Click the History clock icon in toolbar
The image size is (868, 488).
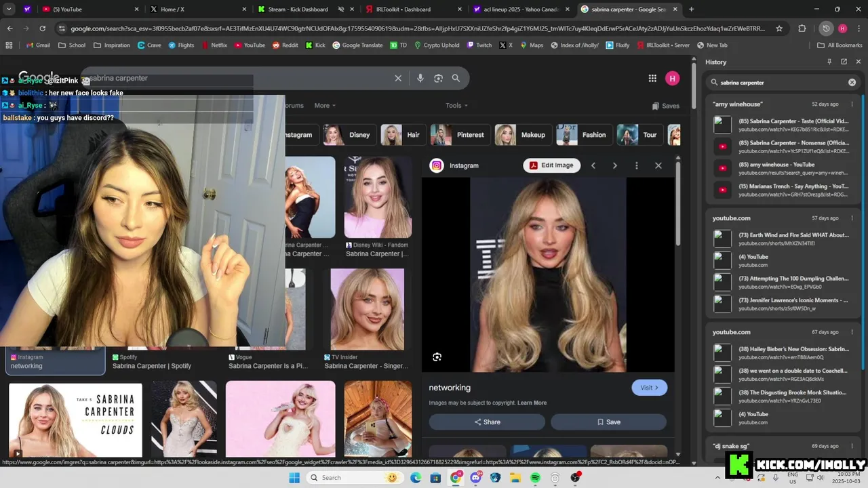click(x=826, y=28)
